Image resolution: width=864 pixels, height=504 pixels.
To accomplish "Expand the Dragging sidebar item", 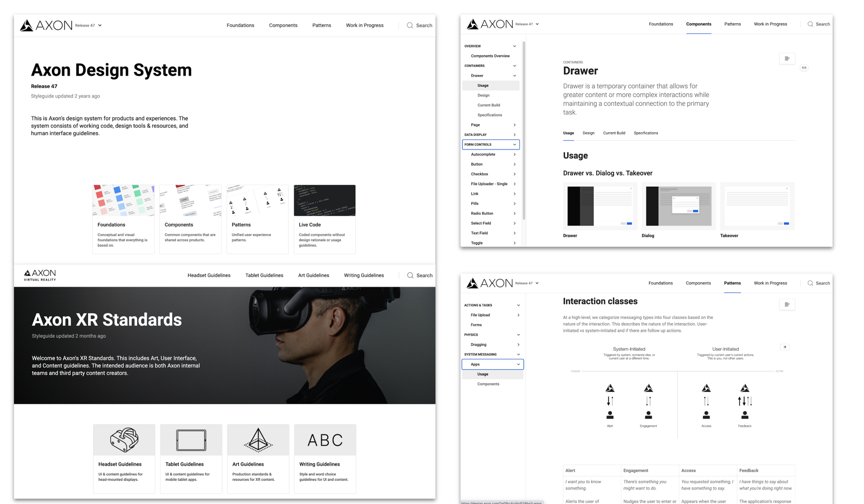I will coord(518,345).
